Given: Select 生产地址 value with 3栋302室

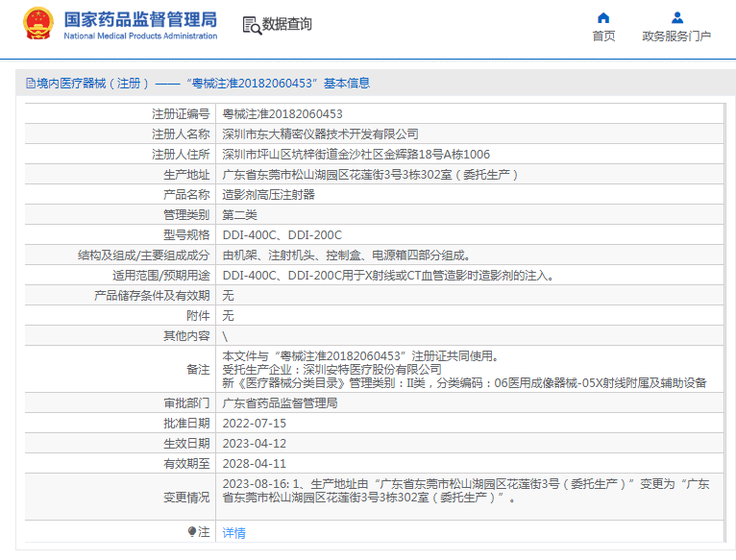Looking at the screenshot, I should click(x=370, y=175).
